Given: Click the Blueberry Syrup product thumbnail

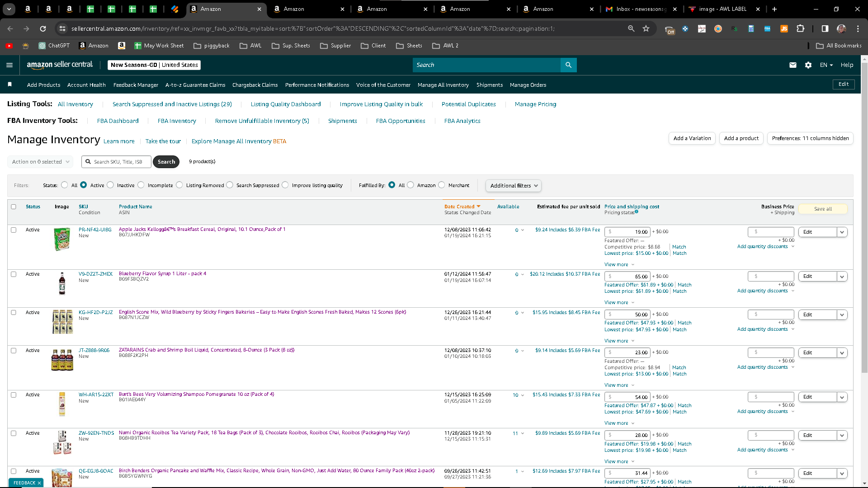Looking at the screenshot, I should 62,283.
